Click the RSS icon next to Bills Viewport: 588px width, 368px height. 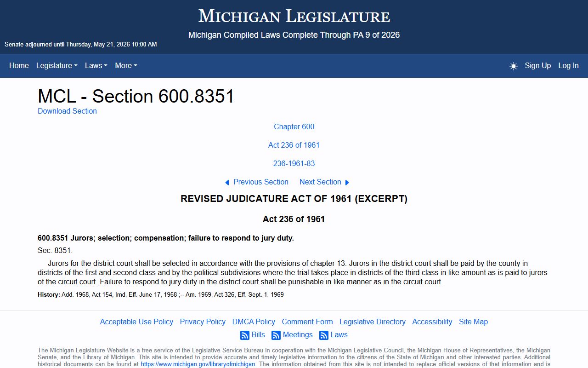click(245, 335)
